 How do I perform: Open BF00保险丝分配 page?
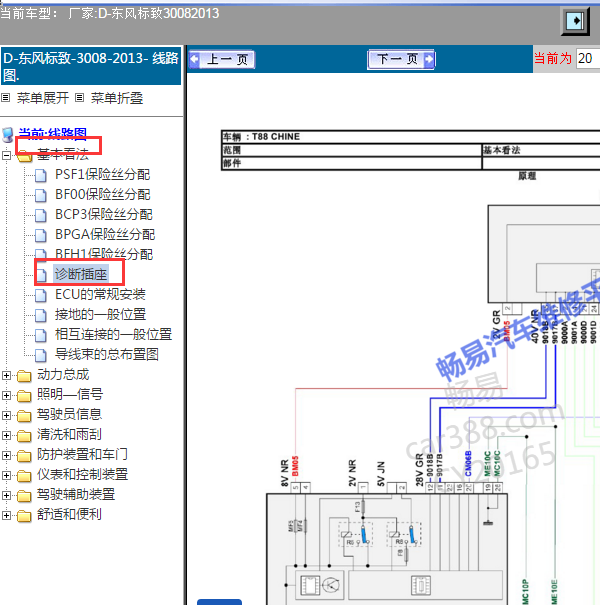point(103,194)
